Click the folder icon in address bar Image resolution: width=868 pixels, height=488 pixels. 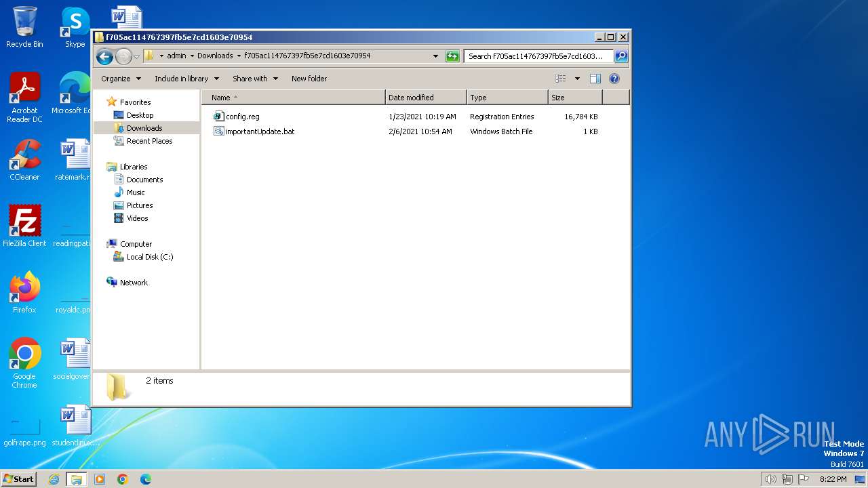click(149, 56)
